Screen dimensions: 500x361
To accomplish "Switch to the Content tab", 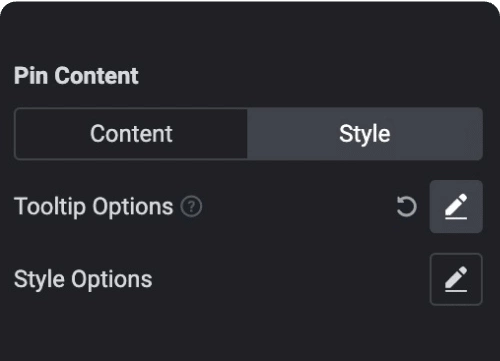I will tap(131, 134).
